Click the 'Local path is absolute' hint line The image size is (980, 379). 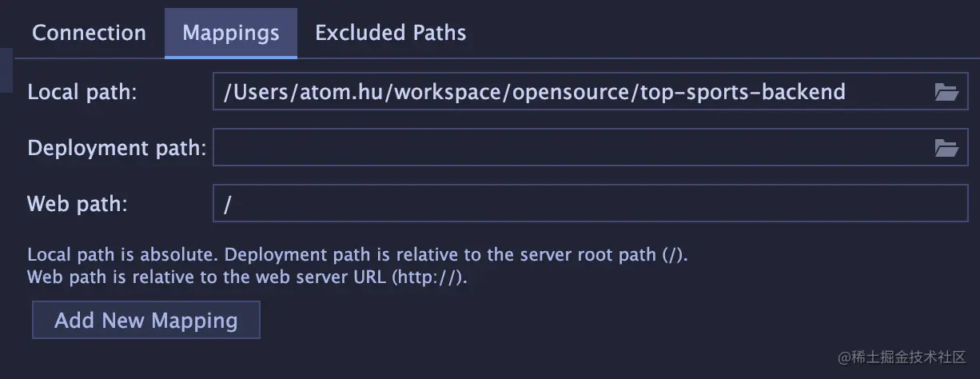(x=357, y=256)
